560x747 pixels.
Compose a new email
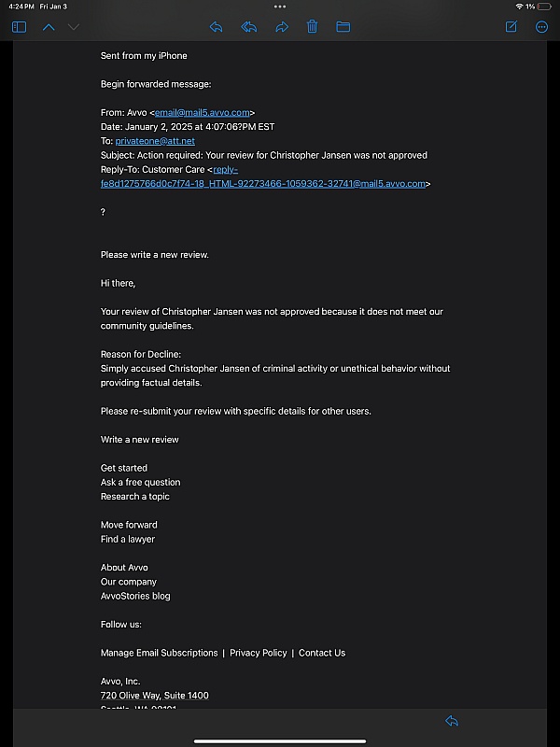pyautogui.click(x=511, y=27)
